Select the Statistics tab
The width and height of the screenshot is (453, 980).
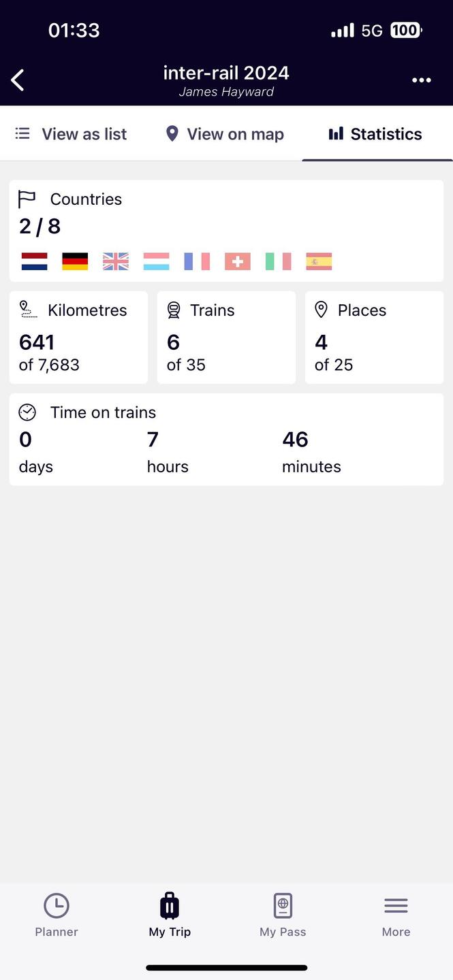coord(377,134)
